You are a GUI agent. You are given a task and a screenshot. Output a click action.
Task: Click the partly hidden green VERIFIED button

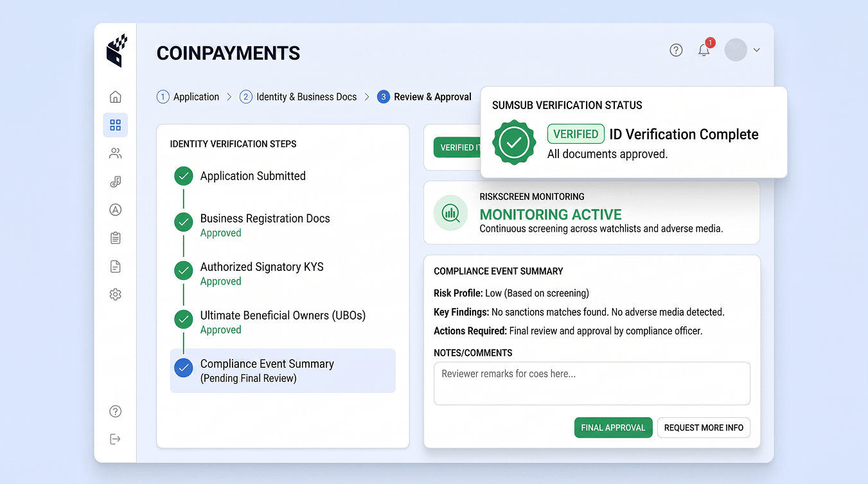click(457, 147)
